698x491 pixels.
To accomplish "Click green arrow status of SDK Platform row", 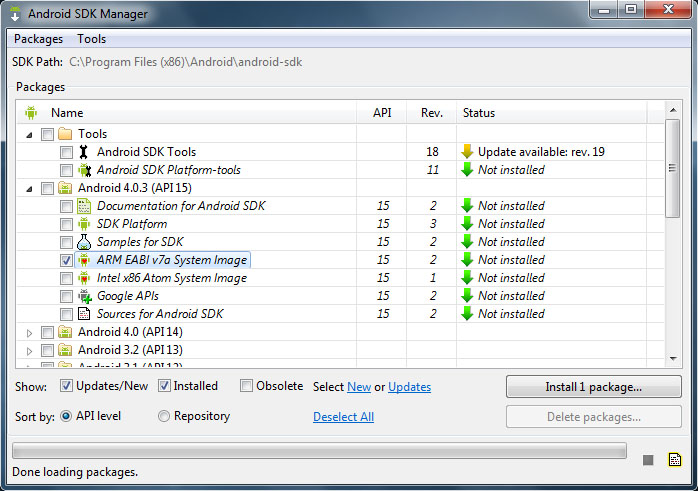I will (467, 223).
